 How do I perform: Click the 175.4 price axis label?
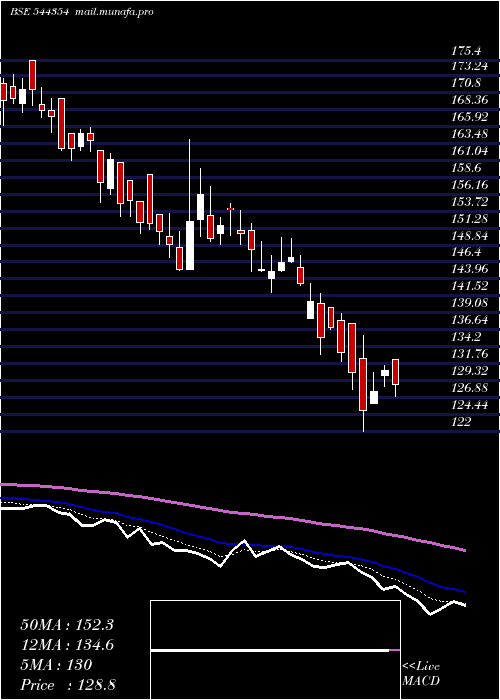tap(467, 50)
